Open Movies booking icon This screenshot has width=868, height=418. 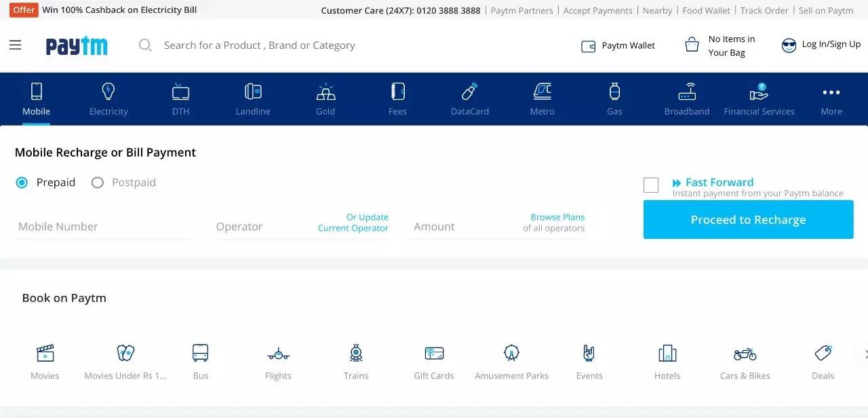click(45, 353)
